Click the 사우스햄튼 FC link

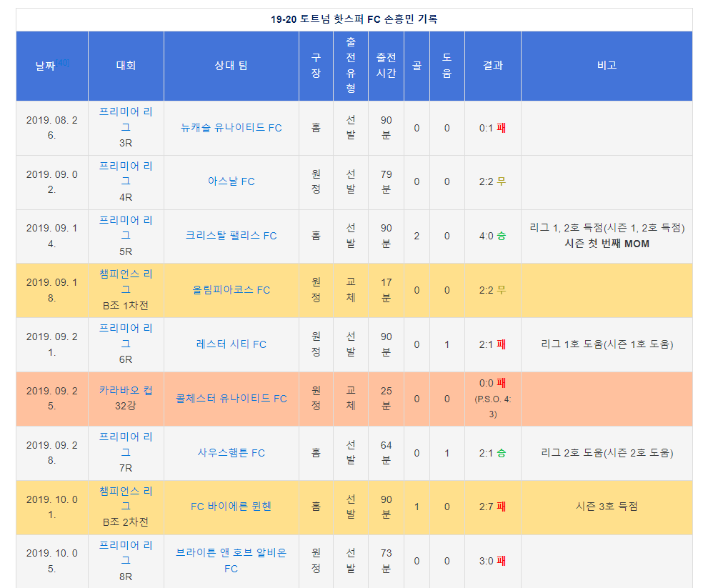[231, 453]
